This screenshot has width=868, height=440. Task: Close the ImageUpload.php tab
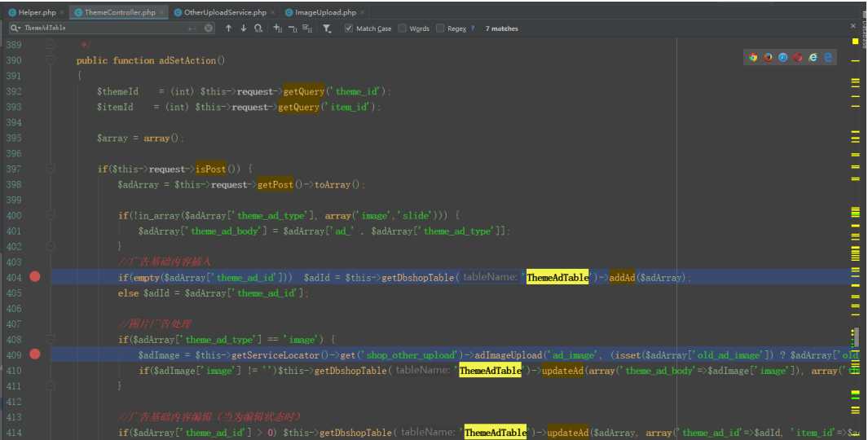[x=362, y=12]
